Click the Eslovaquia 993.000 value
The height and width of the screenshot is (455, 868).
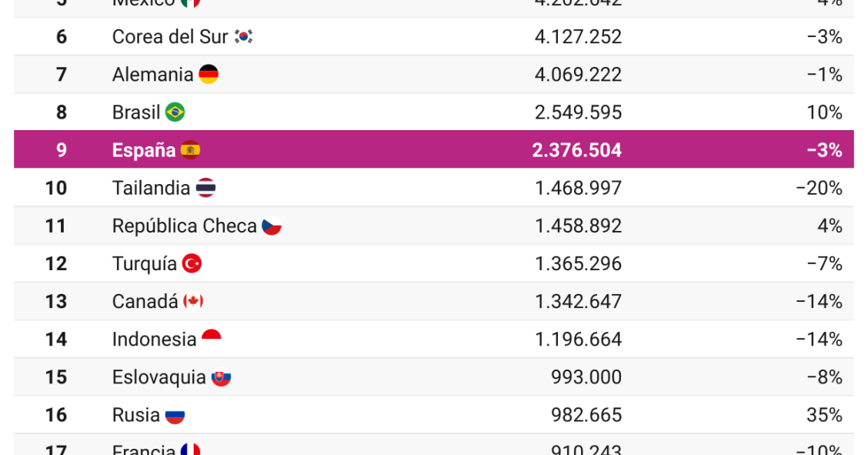[x=586, y=377]
